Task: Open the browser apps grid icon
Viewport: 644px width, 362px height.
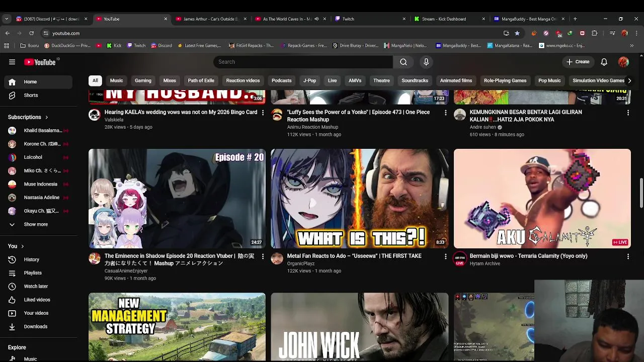Action: (7, 45)
